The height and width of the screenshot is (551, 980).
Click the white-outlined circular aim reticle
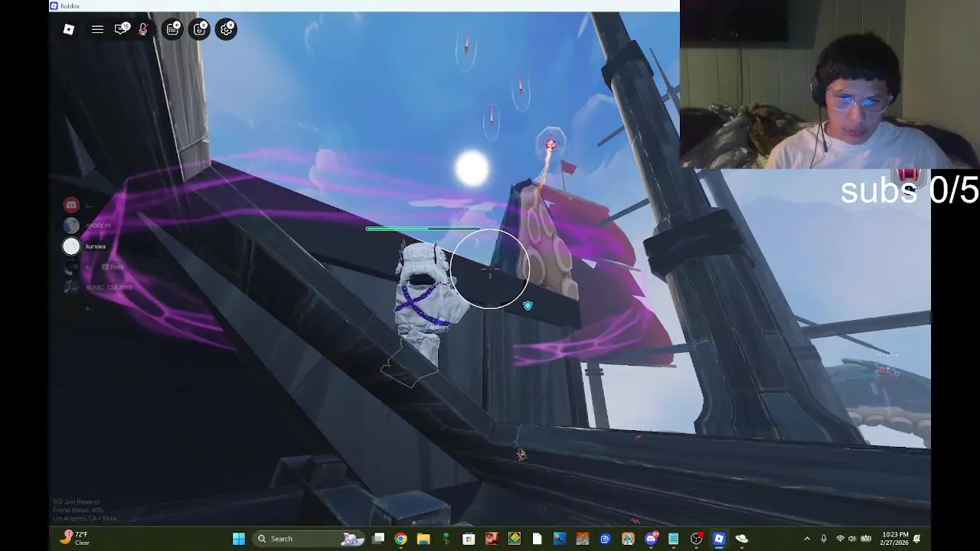click(490, 269)
